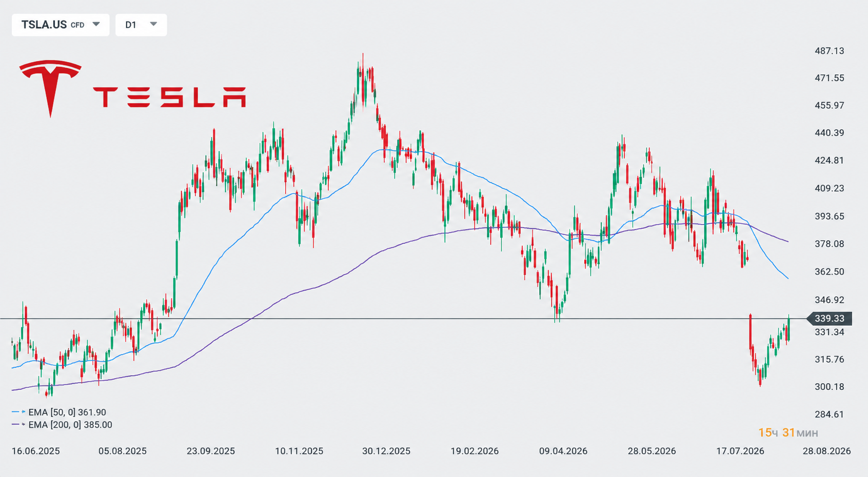Viewport: 868px width, 477px height.
Task: Click date axis label 05.08.2025
Action: pyautogui.click(x=123, y=451)
